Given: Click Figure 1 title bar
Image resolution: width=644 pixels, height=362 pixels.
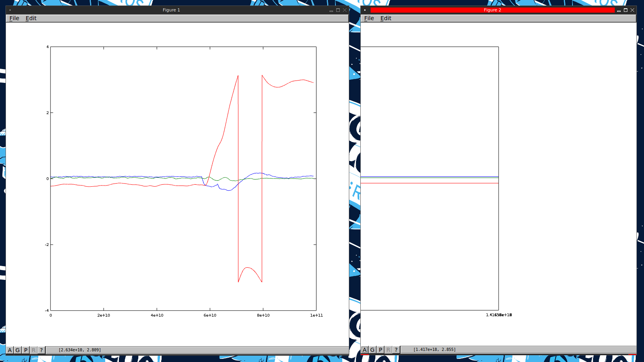Looking at the screenshot, I should pos(171,10).
